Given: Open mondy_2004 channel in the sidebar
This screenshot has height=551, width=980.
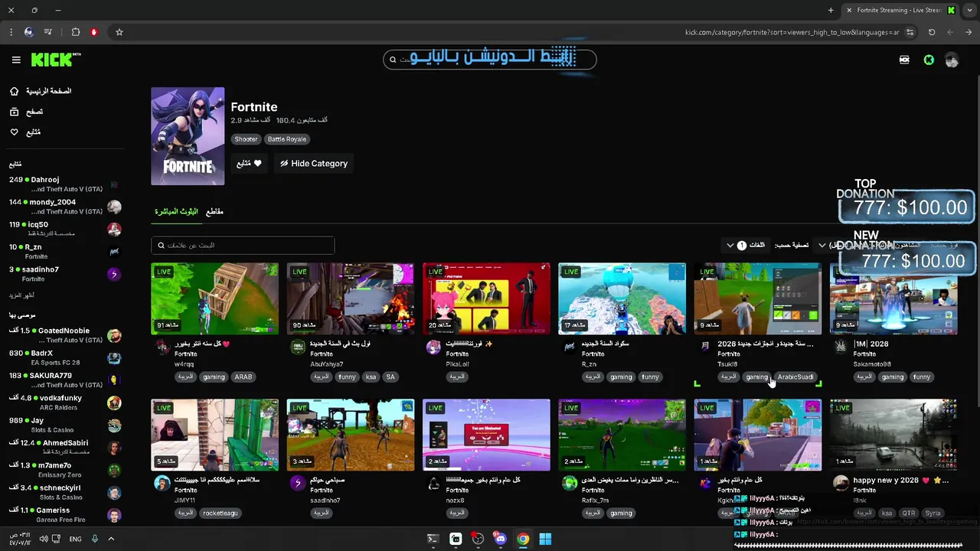Looking at the screenshot, I should pos(64,207).
